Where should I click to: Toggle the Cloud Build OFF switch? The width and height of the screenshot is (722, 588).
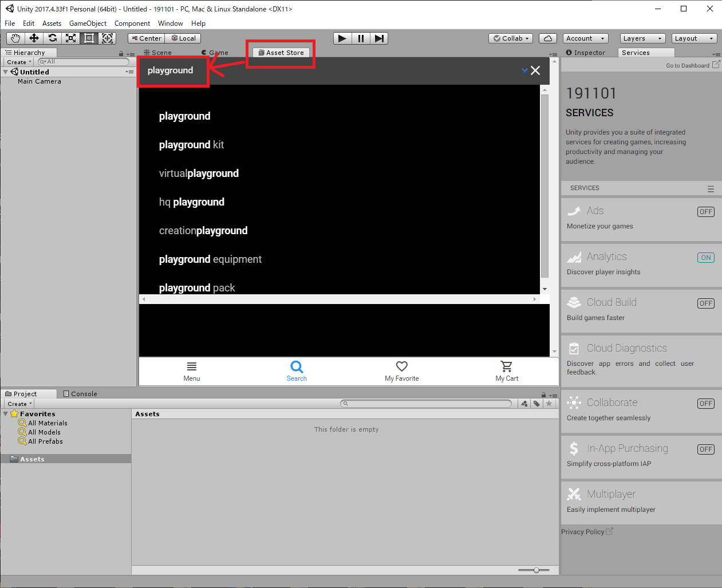[706, 303]
